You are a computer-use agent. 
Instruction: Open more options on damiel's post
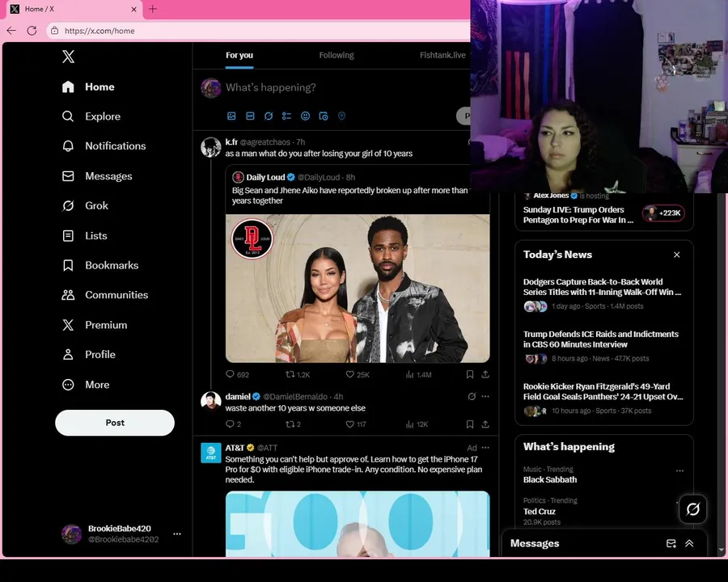(x=485, y=396)
